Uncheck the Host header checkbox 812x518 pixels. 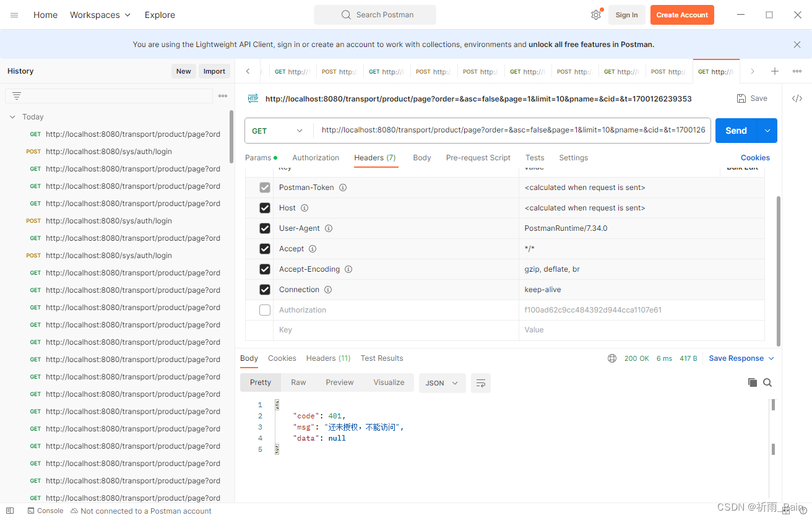(265, 208)
